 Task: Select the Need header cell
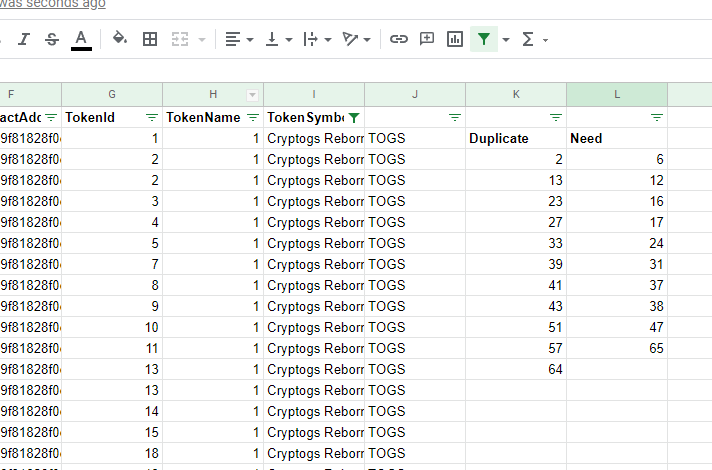click(x=617, y=139)
